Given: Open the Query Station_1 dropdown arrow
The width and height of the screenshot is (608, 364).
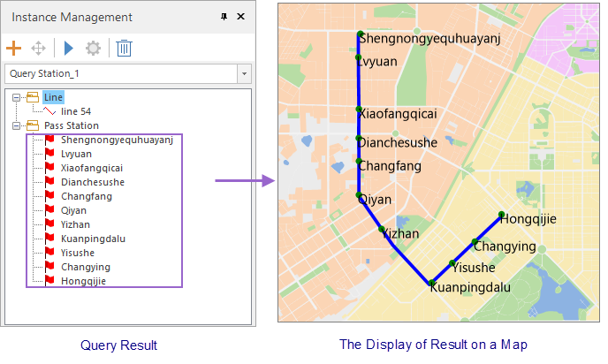Looking at the screenshot, I should pos(244,73).
